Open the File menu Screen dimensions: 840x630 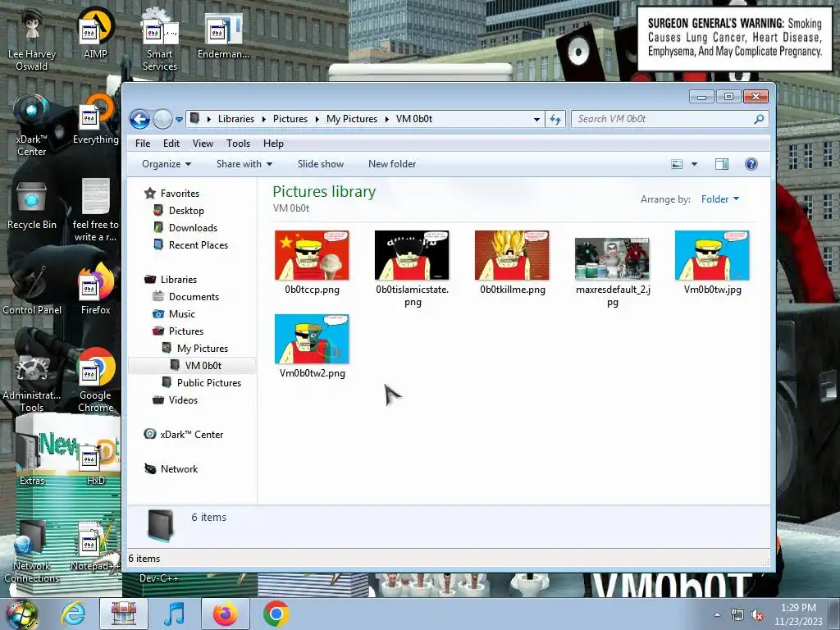click(x=143, y=144)
